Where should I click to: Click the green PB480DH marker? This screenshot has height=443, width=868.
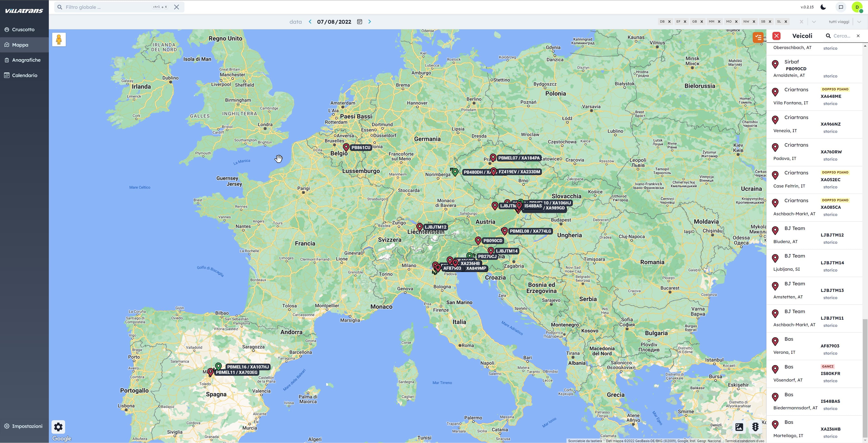pos(455,172)
